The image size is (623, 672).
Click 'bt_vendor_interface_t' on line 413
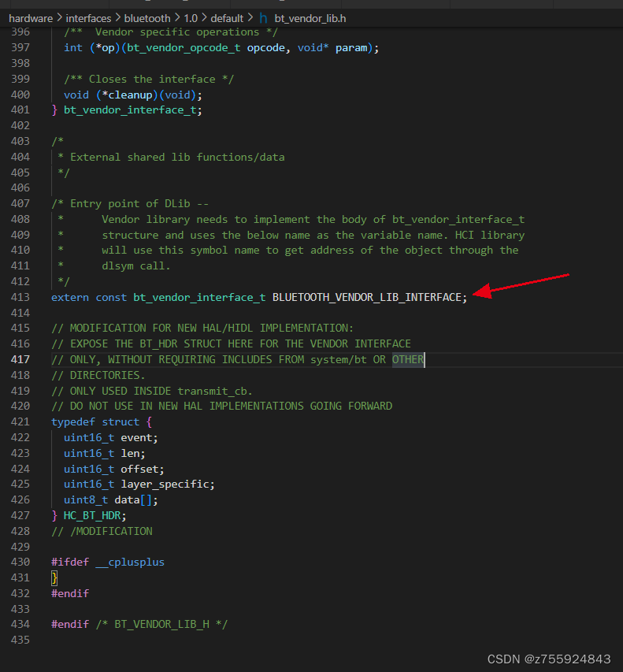point(199,297)
